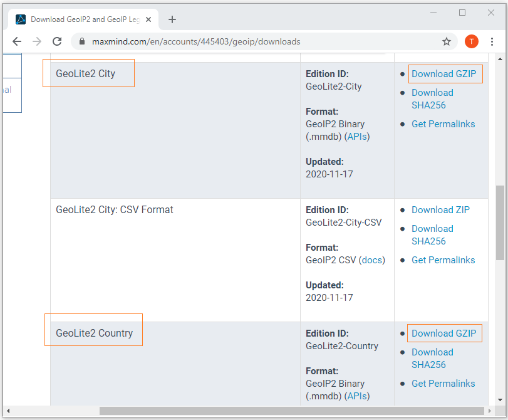Select the Download GeoIP2 and GeoIP Legacy tab

pos(83,19)
